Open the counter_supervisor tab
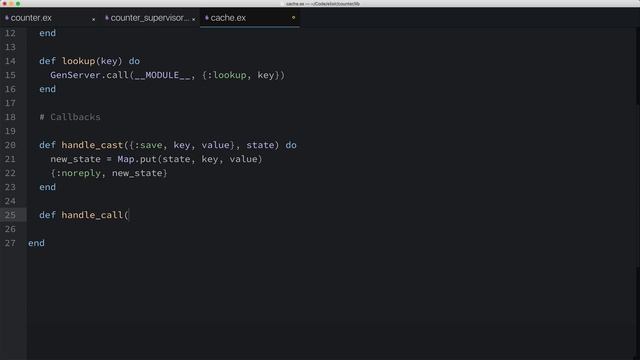 coord(149,18)
